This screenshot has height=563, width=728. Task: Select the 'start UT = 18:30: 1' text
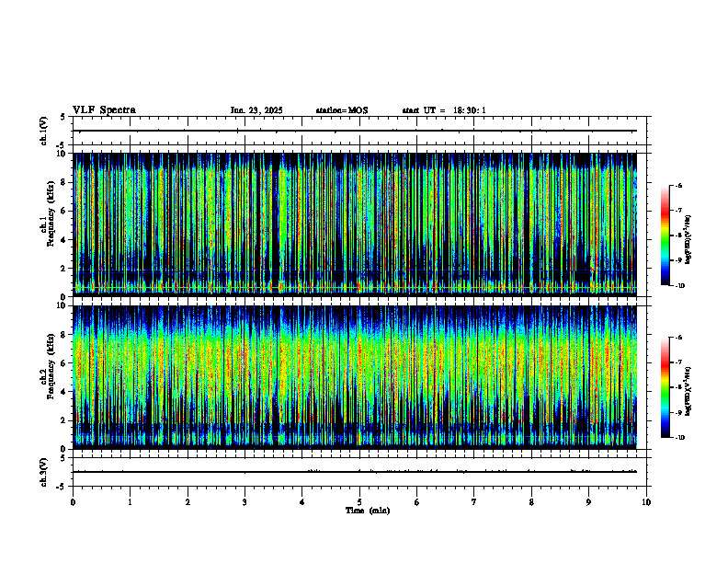coord(444,110)
